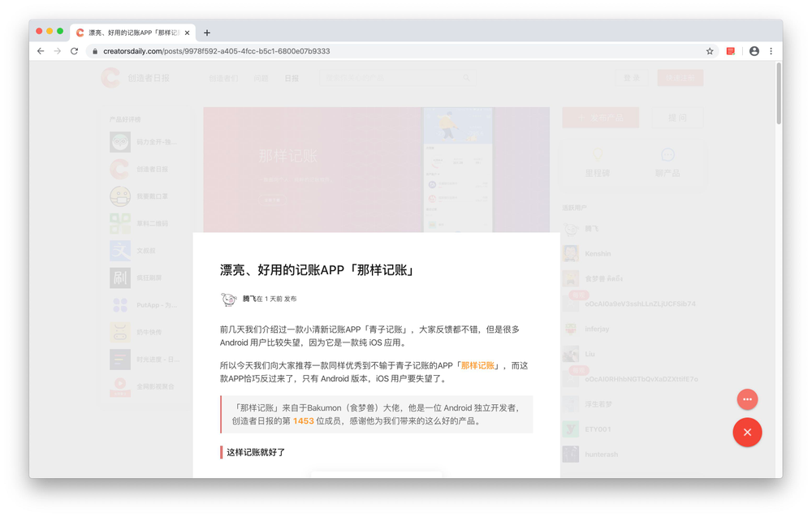Click the browser forward arrow
Screen dimensions: 812x517
58,51
